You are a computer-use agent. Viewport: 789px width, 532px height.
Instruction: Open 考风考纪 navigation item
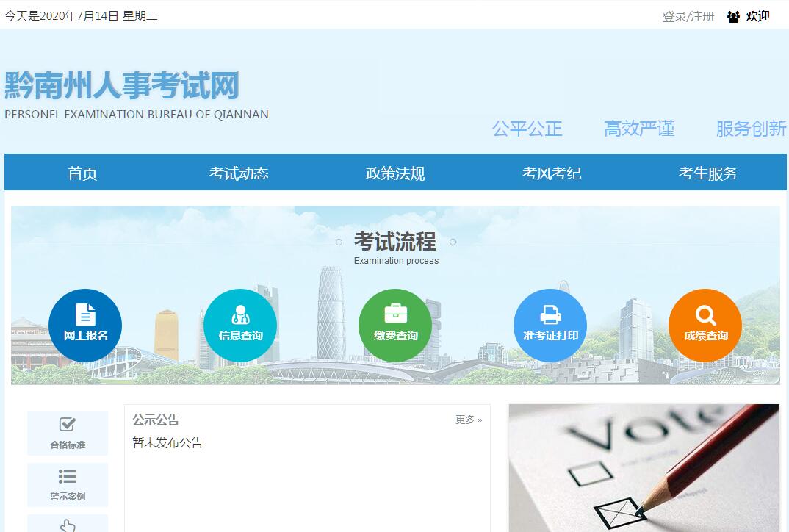pos(552,173)
